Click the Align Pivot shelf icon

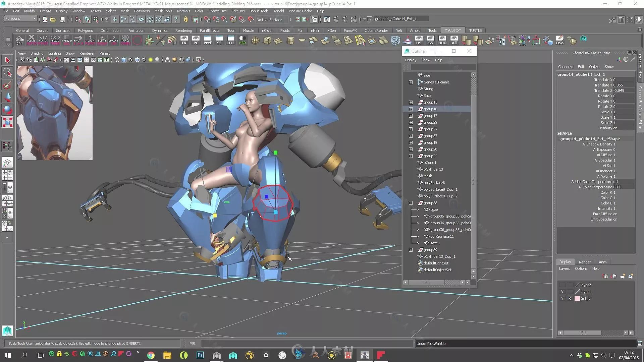90,40
